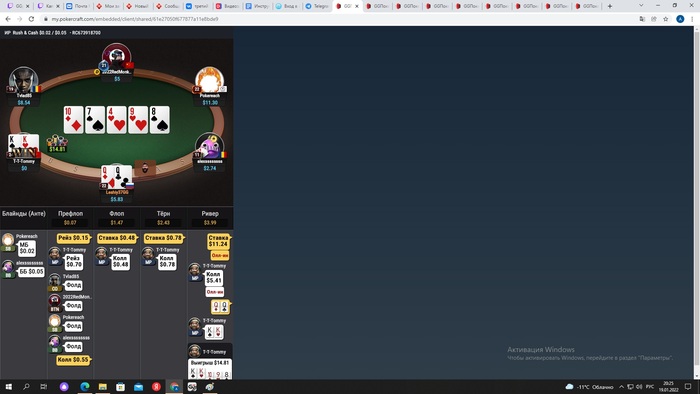This screenshot has width=700, height=394.
Task: Click the Ставка $0.78 turn bubble
Action: [x=163, y=238]
